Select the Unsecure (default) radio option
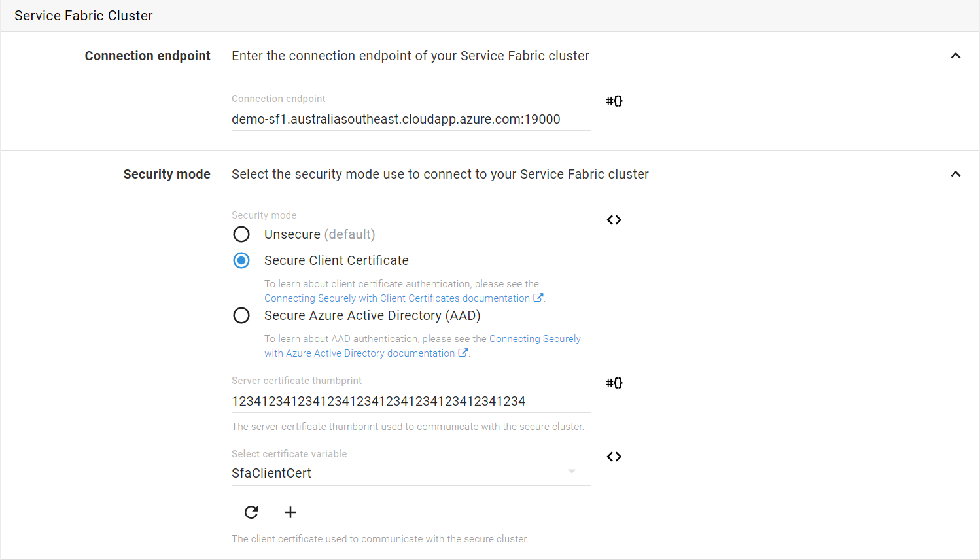Image resolution: width=980 pixels, height=560 pixels. coord(241,234)
